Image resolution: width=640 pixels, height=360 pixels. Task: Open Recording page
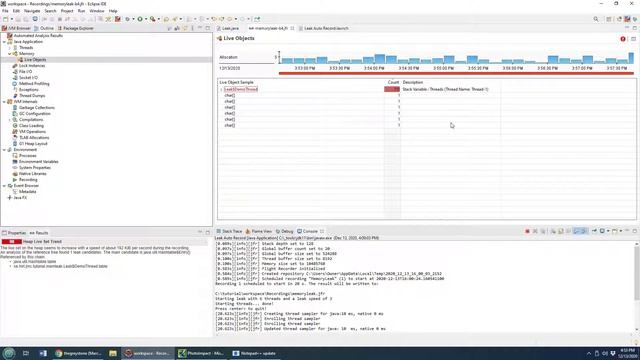coord(28,180)
